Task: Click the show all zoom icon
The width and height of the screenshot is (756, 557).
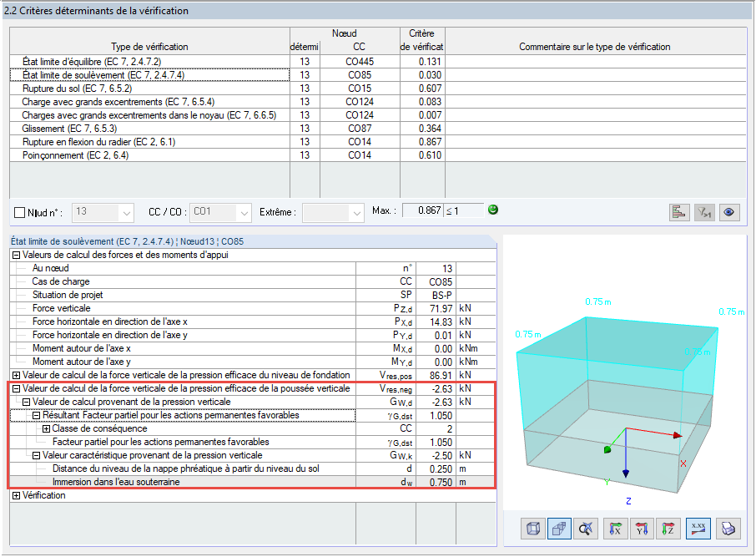Action: click(x=586, y=529)
